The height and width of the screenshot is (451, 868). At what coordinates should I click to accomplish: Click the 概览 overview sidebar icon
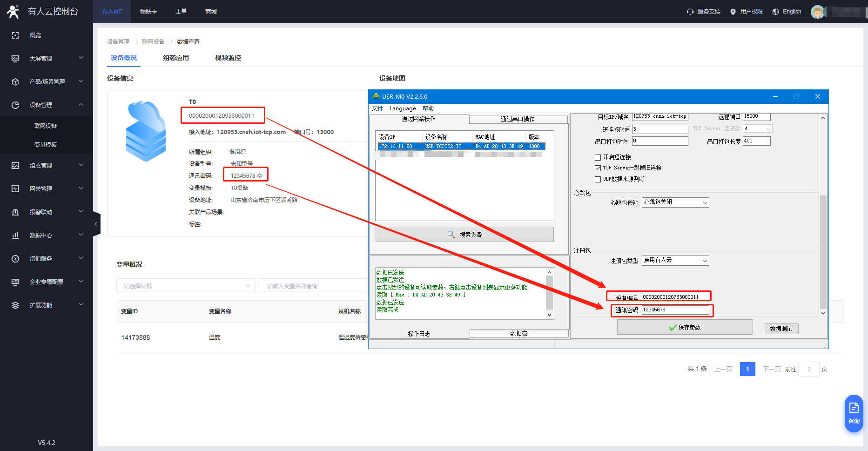tap(15, 35)
